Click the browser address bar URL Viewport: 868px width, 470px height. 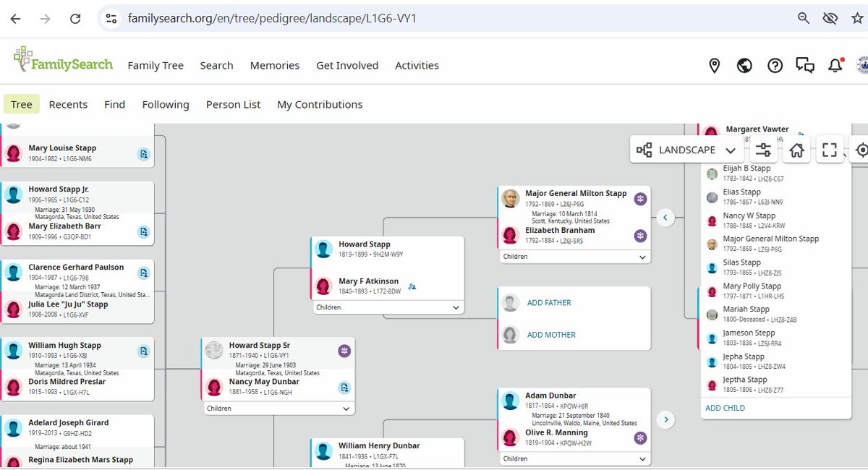(x=271, y=19)
